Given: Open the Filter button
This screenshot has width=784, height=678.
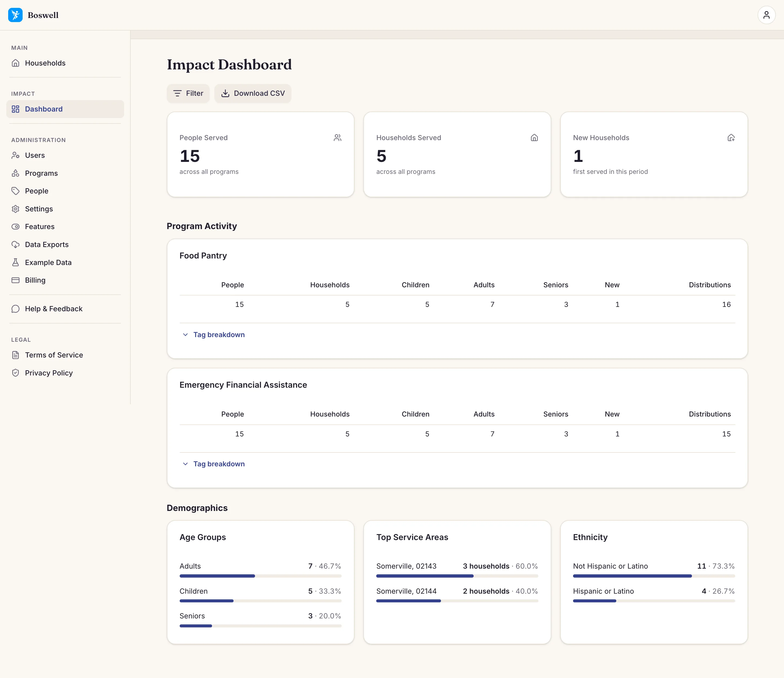Looking at the screenshot, I should pyautogui.click(x=188, y=93).
